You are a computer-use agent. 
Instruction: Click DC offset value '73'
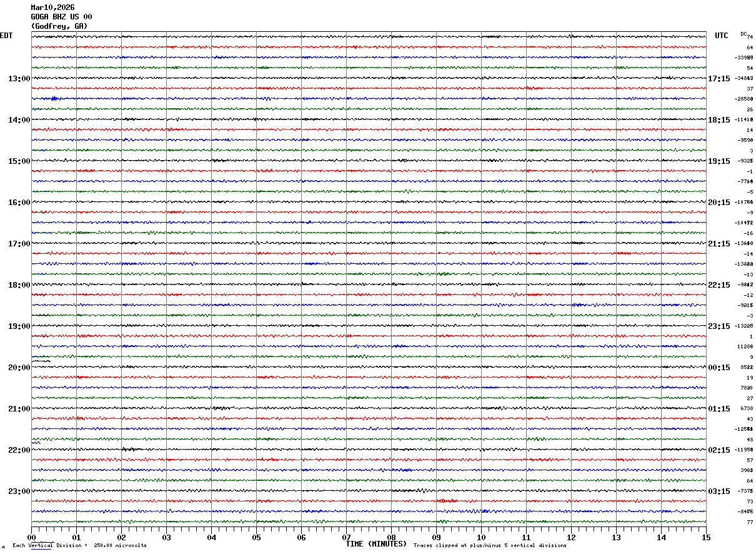(750, 501)
